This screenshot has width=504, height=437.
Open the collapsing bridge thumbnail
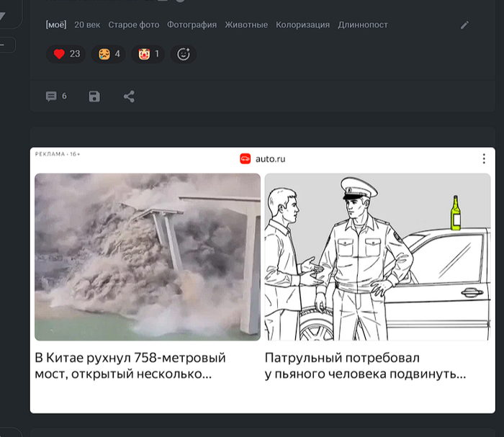148,257
